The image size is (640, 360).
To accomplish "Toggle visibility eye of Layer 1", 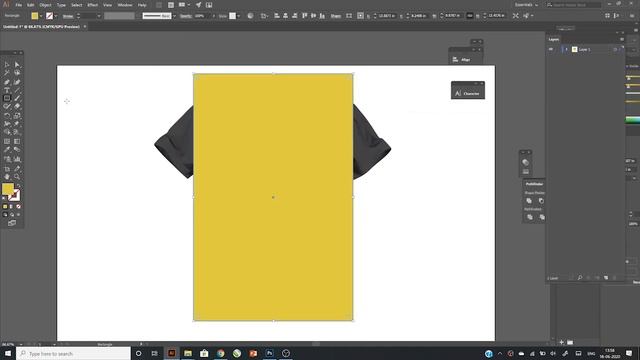I will [x=551, y=49].
